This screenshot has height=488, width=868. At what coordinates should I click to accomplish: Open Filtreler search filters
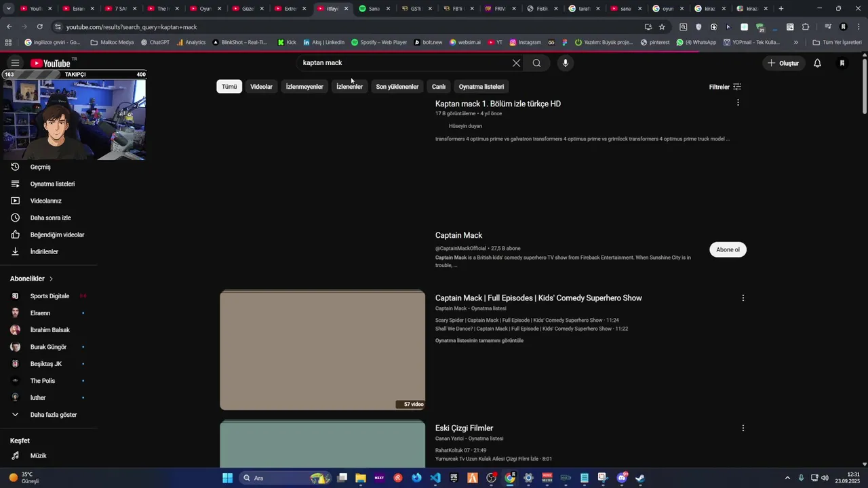[725, 87]
